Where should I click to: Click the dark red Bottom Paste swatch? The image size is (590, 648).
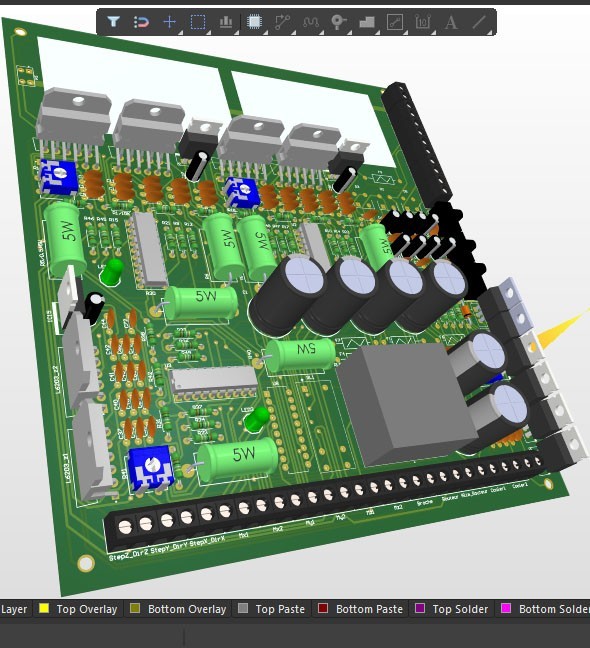[323, 608]
